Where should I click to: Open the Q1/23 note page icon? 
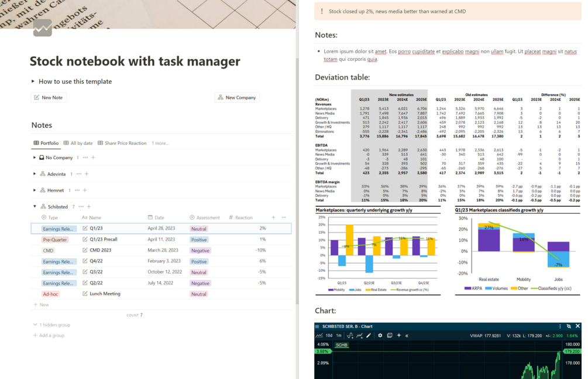point(85,228)
